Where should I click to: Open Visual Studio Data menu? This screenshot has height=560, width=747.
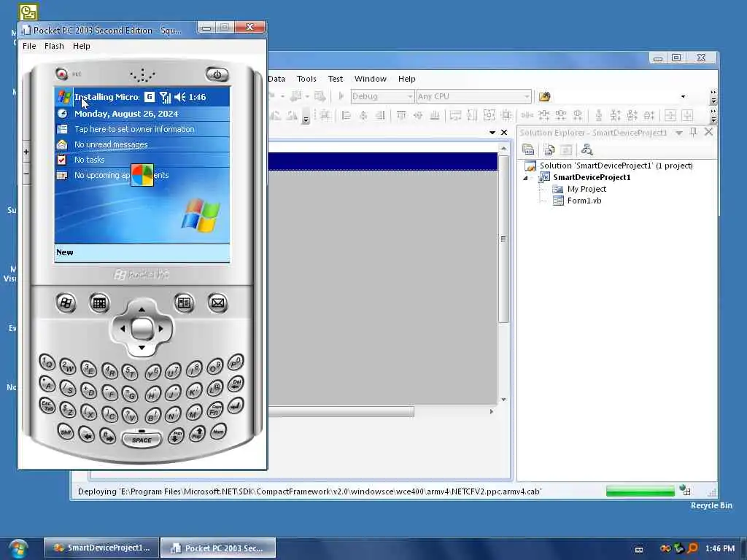tap(276, 79)
